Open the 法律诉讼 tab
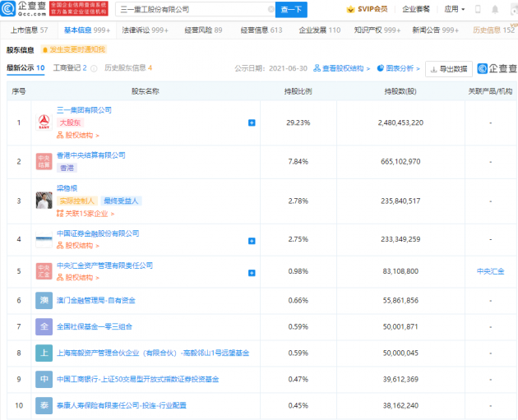Image resolution: width=518 pixels, height=420 pixels. (145, 30)
